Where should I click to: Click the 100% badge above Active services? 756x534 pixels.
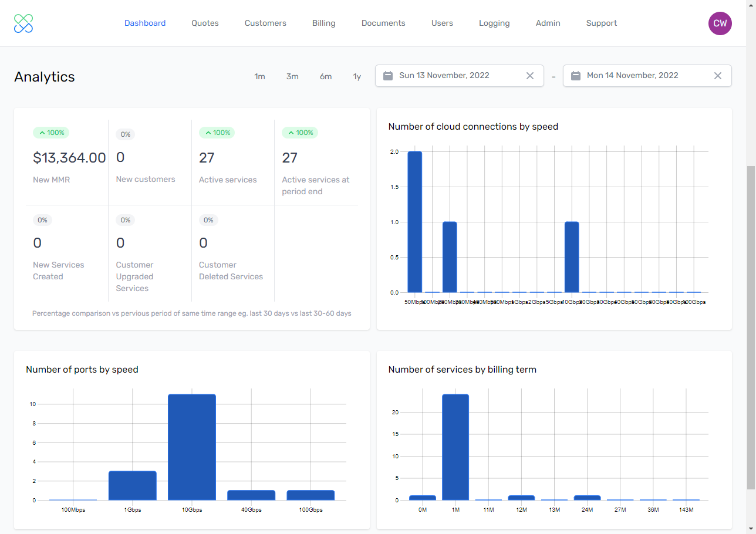(217, 133)
